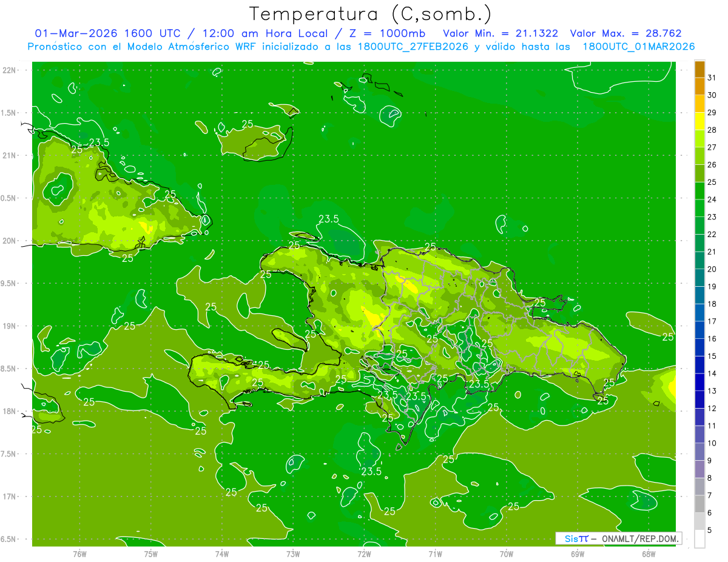Click the legend value "31"
Viewport: 728px width, 562px height.
point(712,78)
